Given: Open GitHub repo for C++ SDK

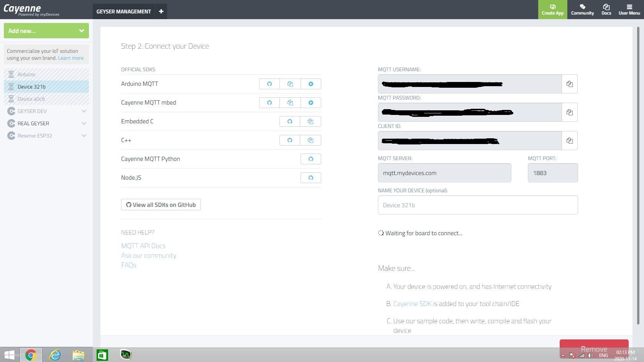Looking at the screenshot, I should [290, 140].
